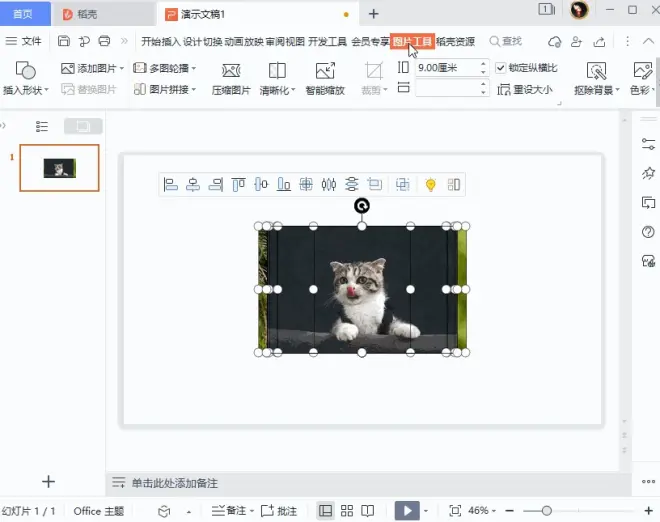Click the empty width input field

[x=447, y=88]
